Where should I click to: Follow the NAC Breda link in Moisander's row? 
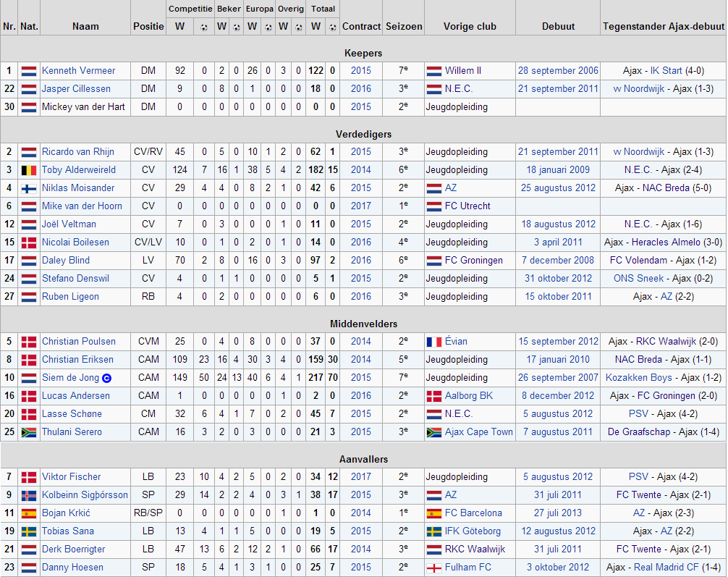pyautogui.click(x=666, y=188)
